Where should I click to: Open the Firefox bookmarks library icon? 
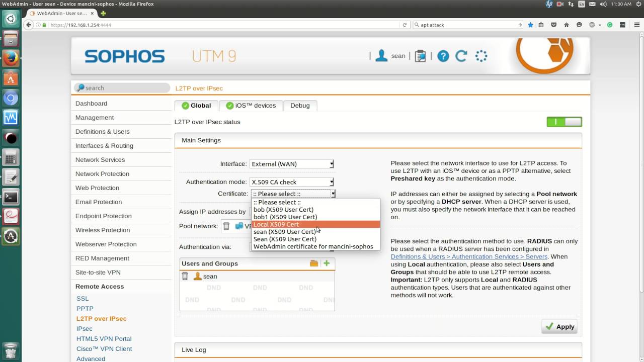pos(541,25)
